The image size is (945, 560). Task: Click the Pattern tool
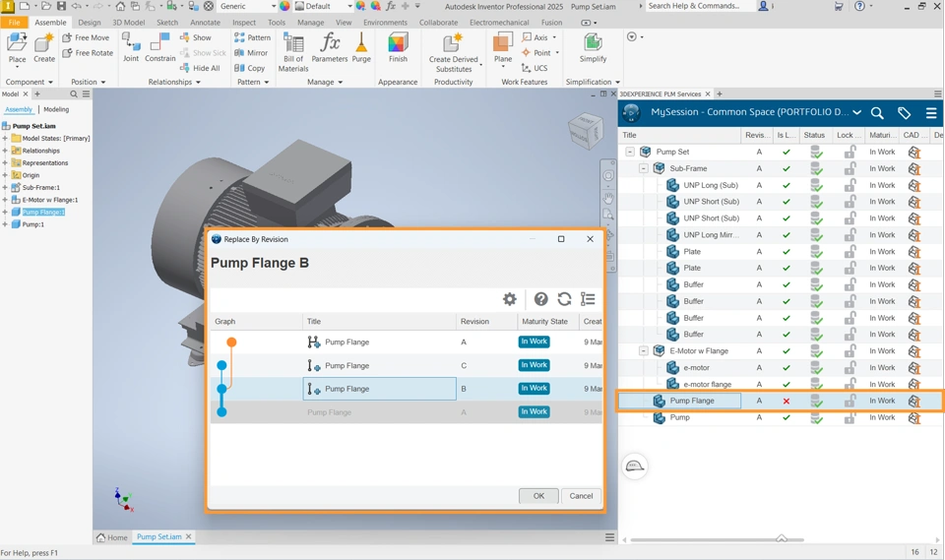click(x=252, y=37)
